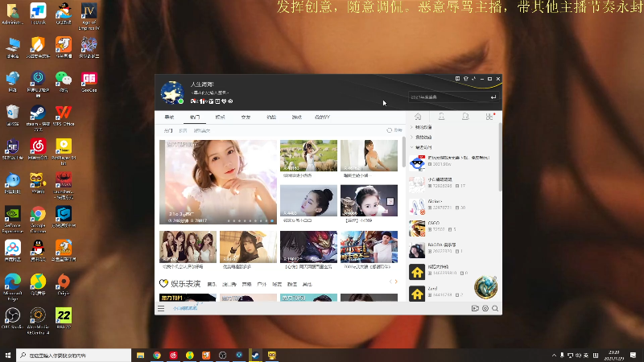Open GeForce Experience desktop shortcut
644x362 pixels.
12,219
